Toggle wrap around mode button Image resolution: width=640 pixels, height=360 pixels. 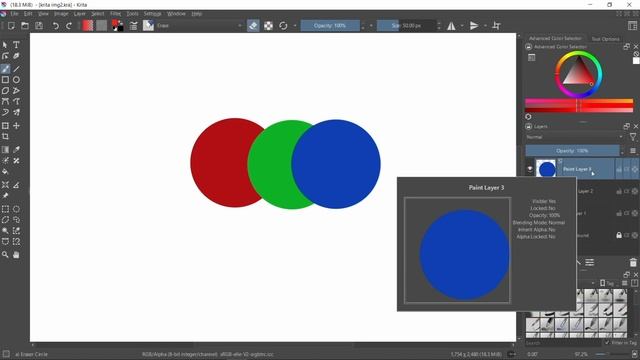pyautogui.click(x=496, y=26)
